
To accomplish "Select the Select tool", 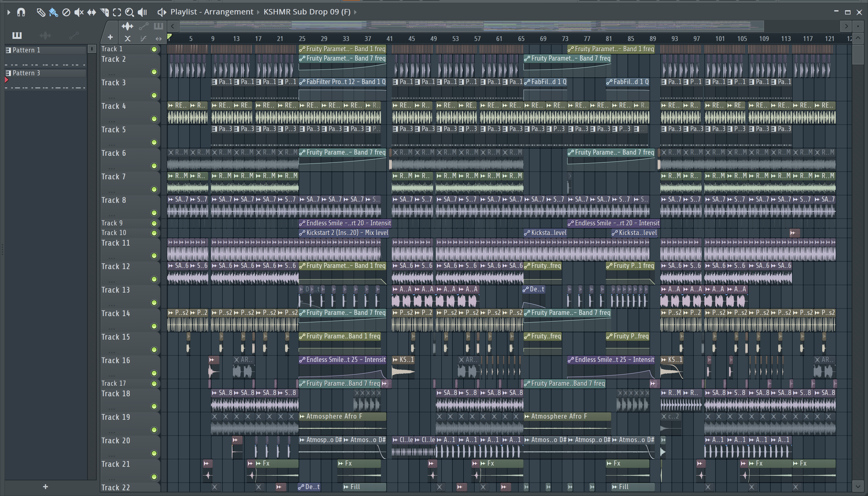I will point(117,13).
